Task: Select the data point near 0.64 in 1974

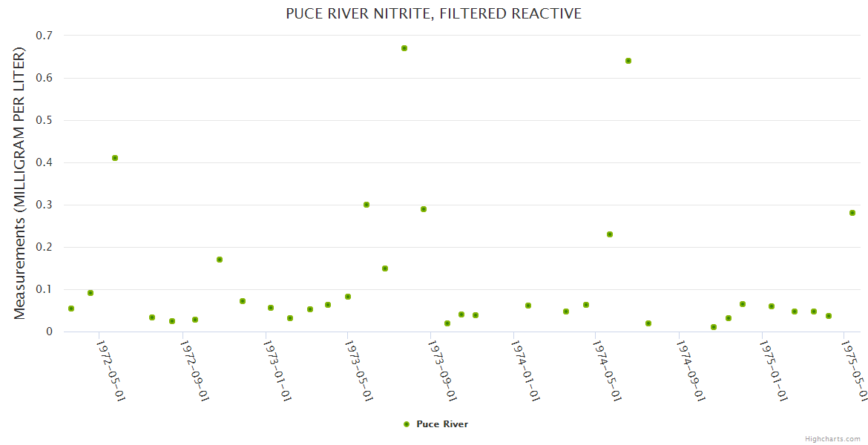Action: click(x=628, y=61)
